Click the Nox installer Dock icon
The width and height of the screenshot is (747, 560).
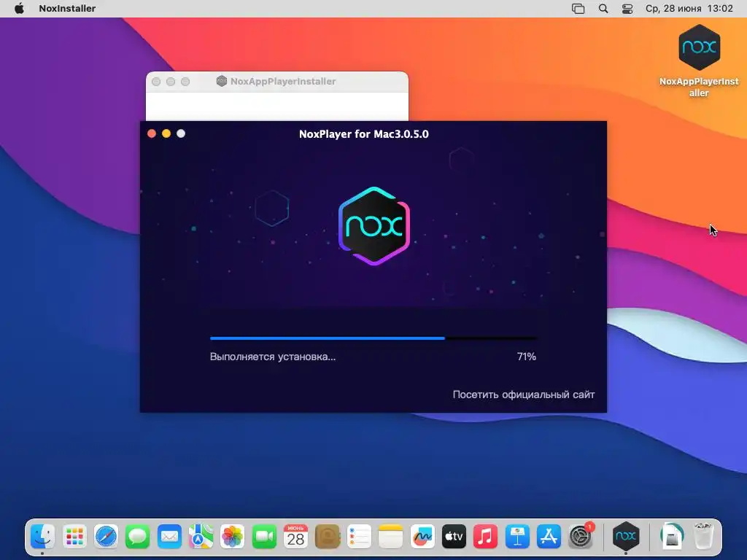[x=625, y=537]
